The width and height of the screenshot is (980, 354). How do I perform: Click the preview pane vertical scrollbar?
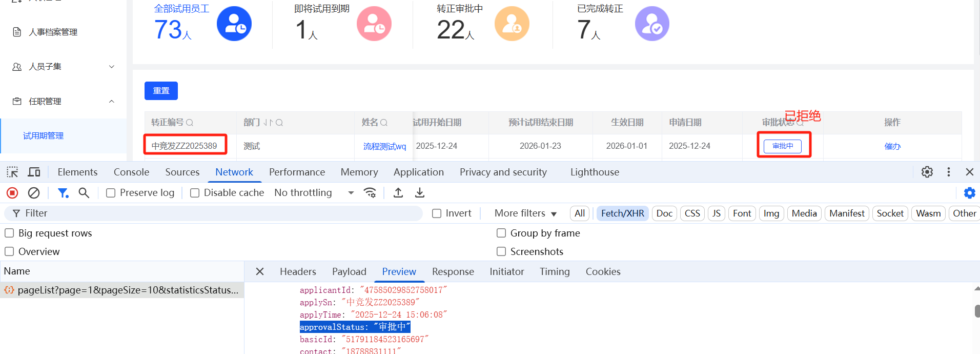click(977, 311)
